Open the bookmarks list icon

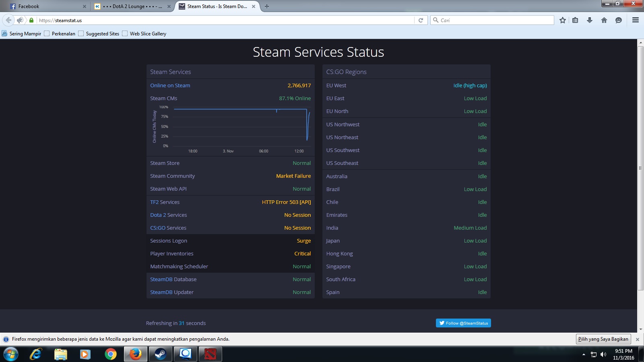575,20
